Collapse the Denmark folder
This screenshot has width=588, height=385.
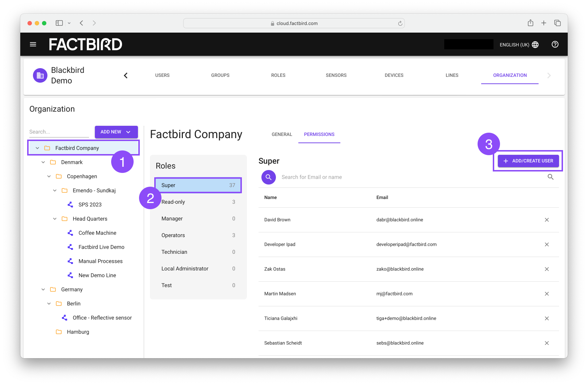click(x=43, y=162)
